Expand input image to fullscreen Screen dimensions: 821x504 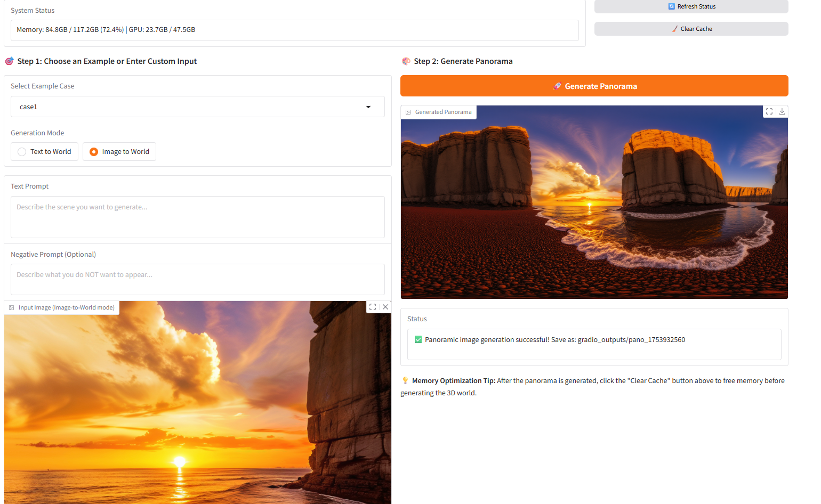coord(373,307)
